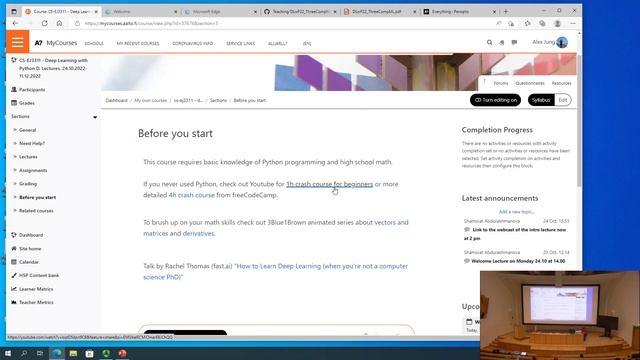Open Site home in sidebar
640x360 pixels.
click(x=30, y=249)
